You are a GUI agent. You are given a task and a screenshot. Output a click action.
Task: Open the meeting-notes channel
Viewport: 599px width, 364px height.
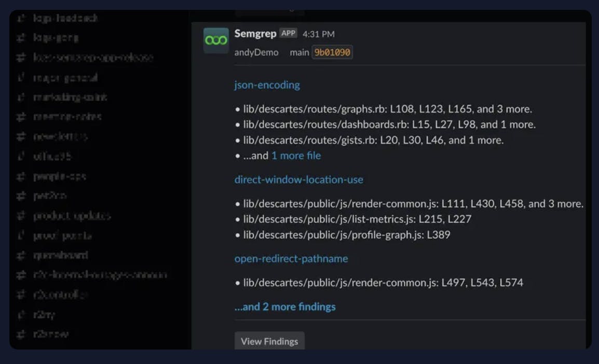pyautogui.click(x=67, y=117)
